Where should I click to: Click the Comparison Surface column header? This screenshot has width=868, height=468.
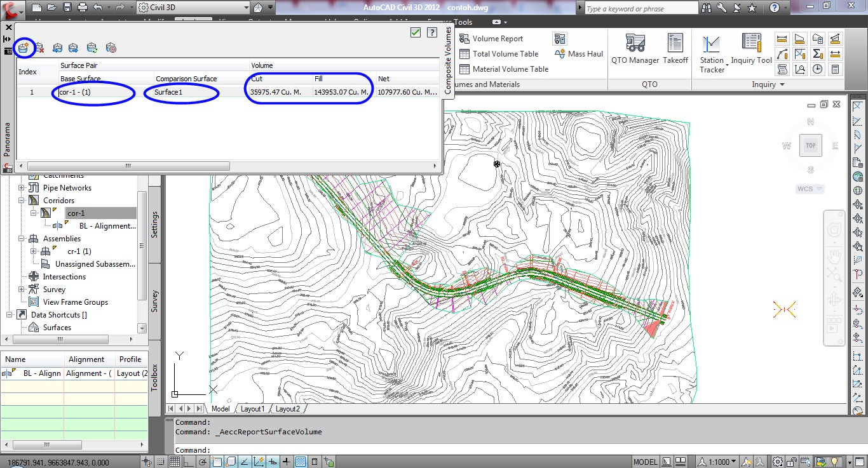pyautogui.click(x=186, y=79)
